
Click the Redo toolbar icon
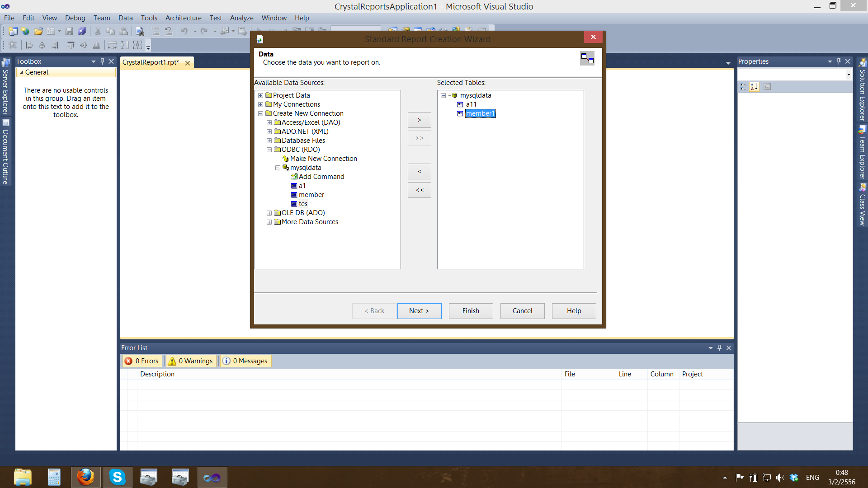[204, 31]
